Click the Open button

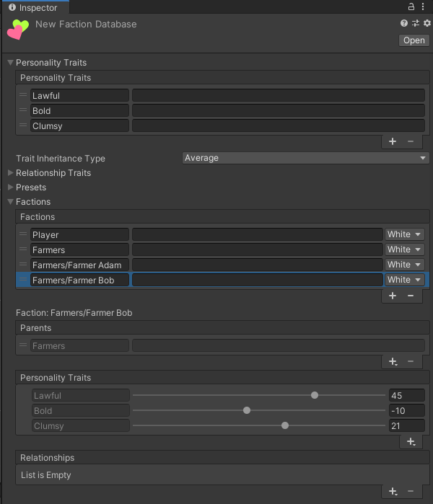tap(414, 40)
